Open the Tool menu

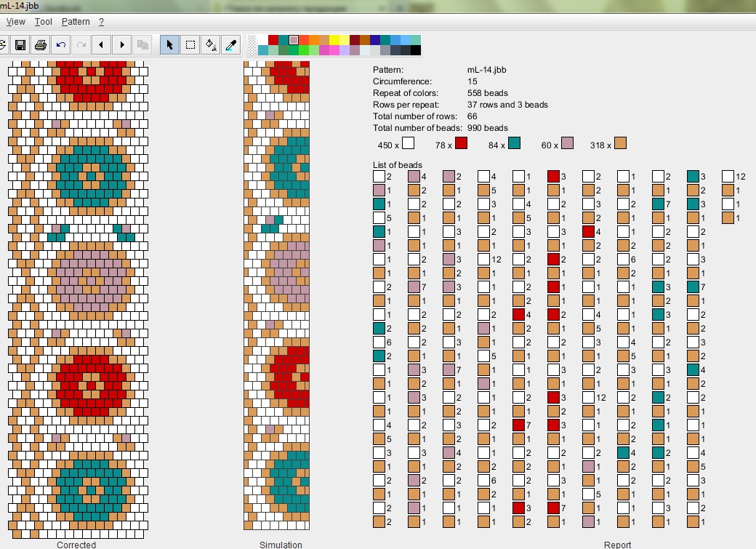[44, 22]
